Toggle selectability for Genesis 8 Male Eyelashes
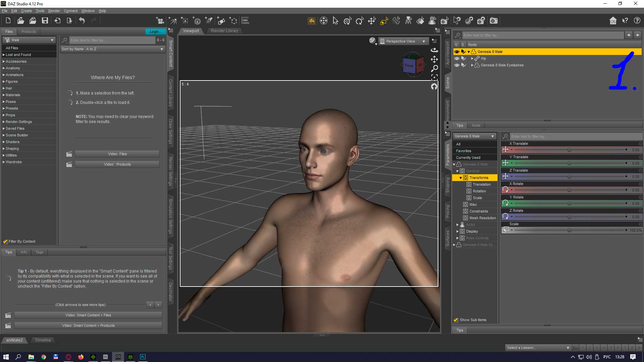Viewport: 644px width, 362px height. [464, 65]
